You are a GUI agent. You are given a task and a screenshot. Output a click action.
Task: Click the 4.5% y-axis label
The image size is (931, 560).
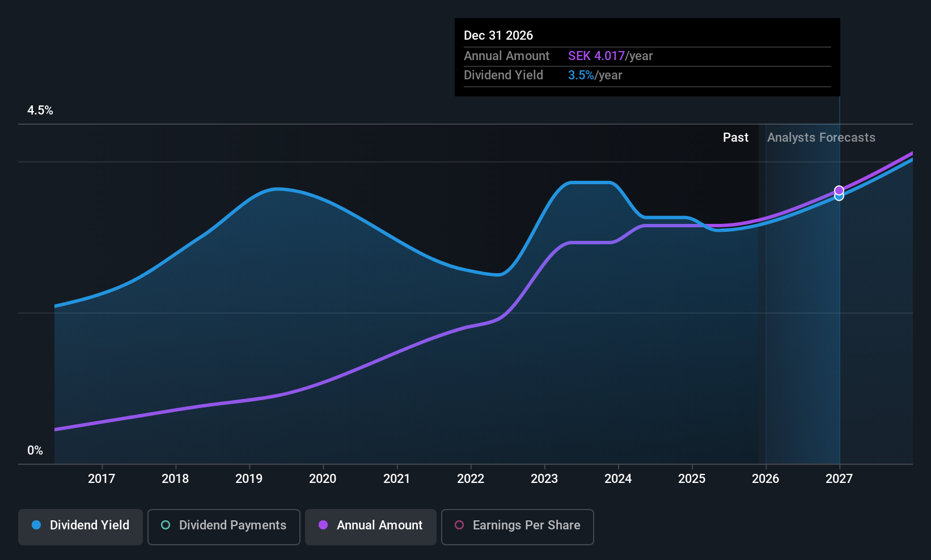click(x=40, y=110)
